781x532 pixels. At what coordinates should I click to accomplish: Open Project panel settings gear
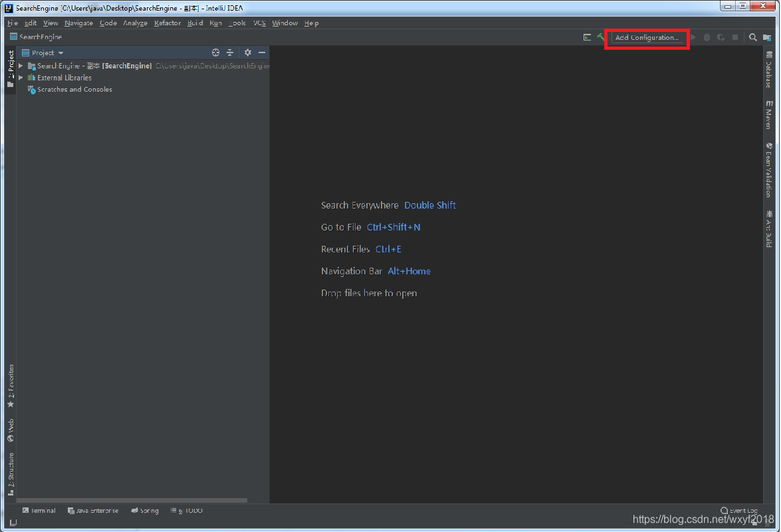pyautogui.click(x=247, y=52)
